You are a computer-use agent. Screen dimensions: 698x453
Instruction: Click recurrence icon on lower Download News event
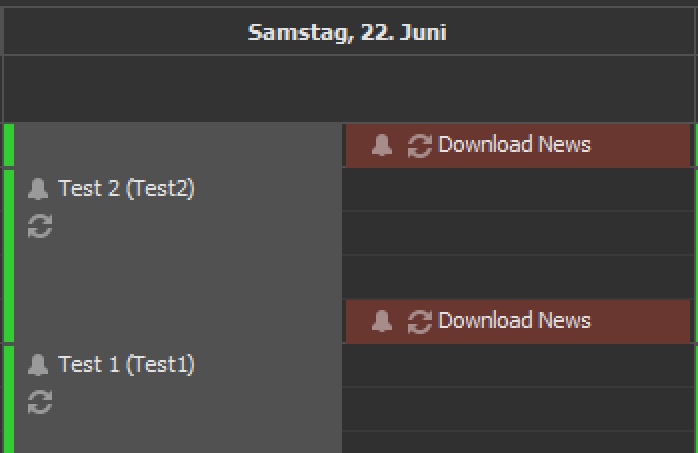420,322
